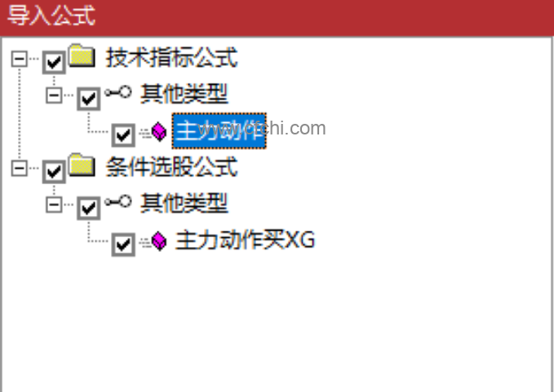Untick the checkbox for the 主力动作 formula

pos(123,135)
